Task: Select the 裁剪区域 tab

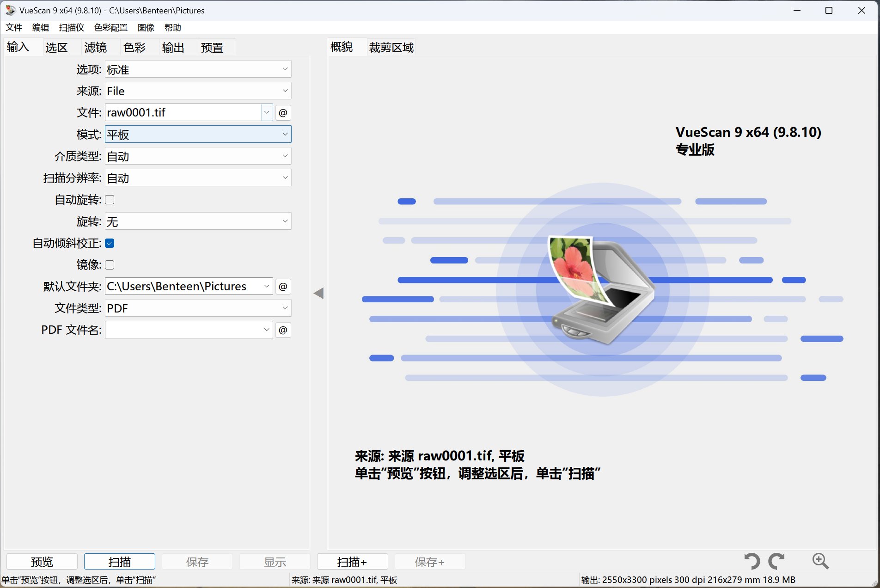Action: click(391, 48)
